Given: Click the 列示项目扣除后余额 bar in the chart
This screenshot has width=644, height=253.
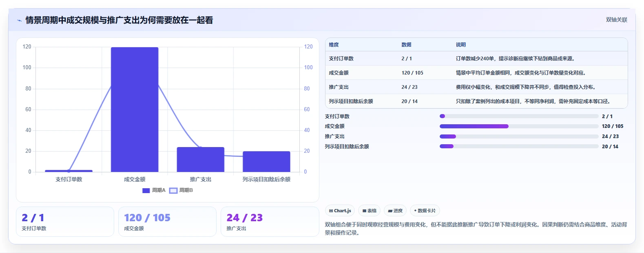Looking at the screenshot, I should tap(266, 161).
